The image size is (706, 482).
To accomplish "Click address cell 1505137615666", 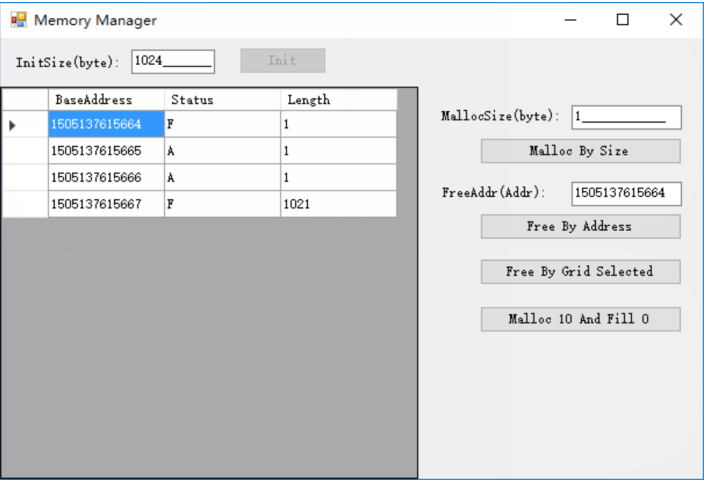I will 106,178.
